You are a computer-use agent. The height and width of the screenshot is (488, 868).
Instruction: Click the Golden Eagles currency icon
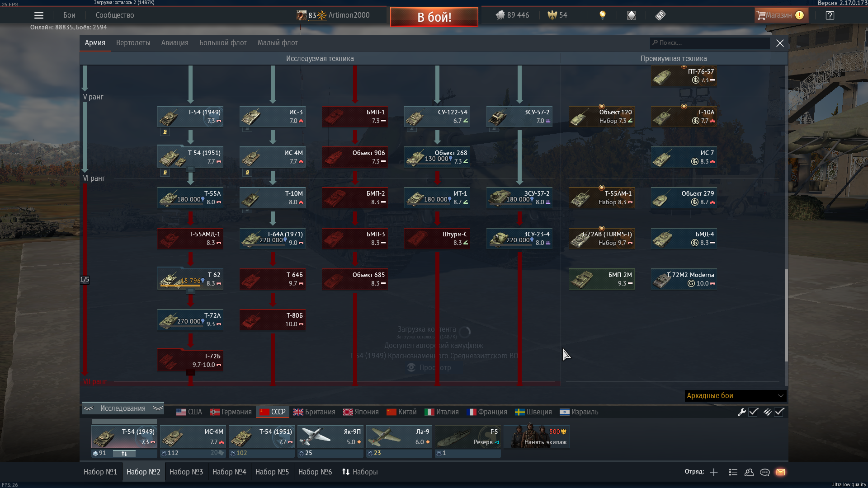(552, 15)
